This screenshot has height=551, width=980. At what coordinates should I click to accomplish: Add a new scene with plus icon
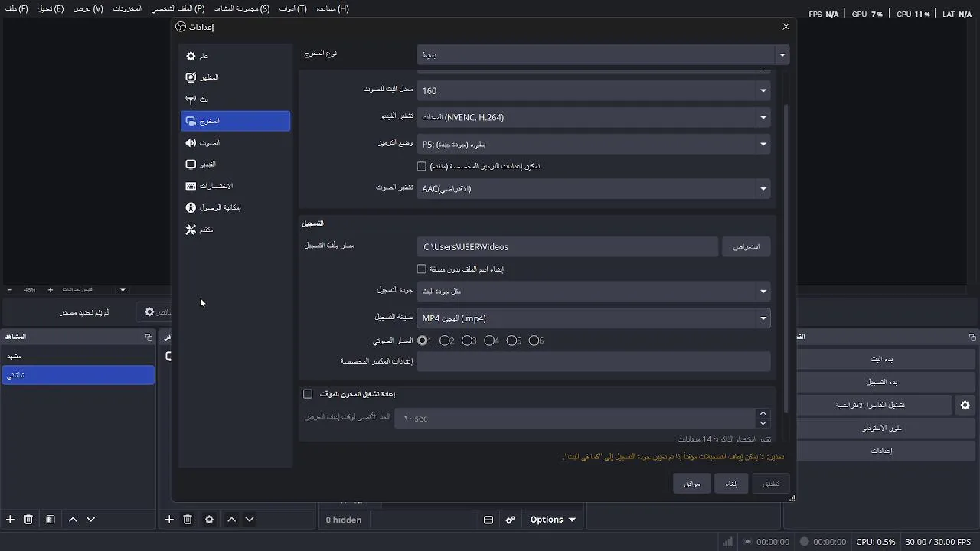tap(10, 520)
